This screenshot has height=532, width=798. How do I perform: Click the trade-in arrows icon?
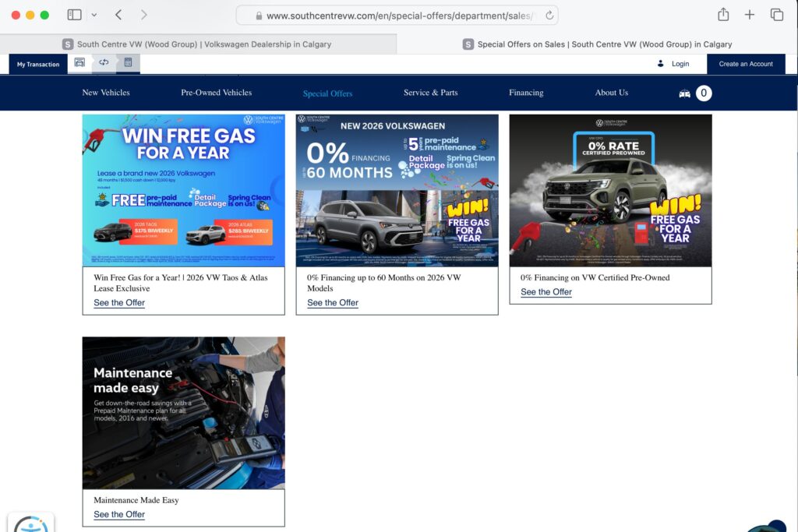[x=104, y=62]
